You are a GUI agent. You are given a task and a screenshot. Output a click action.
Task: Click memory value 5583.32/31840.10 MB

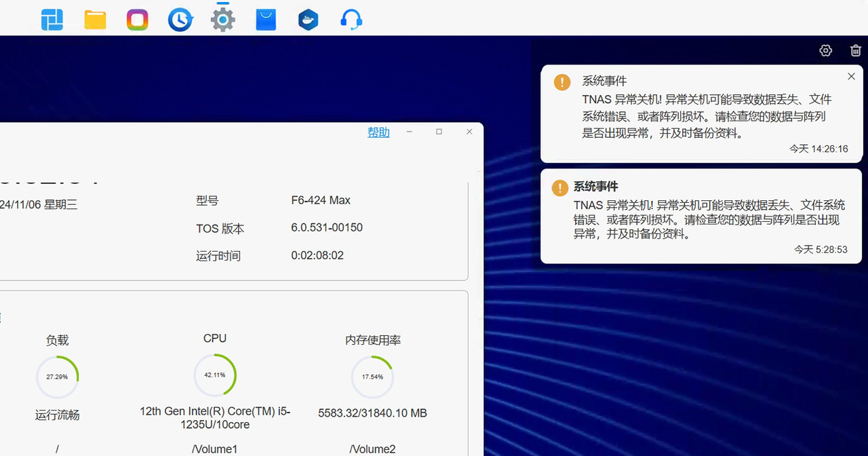[372, 413]
